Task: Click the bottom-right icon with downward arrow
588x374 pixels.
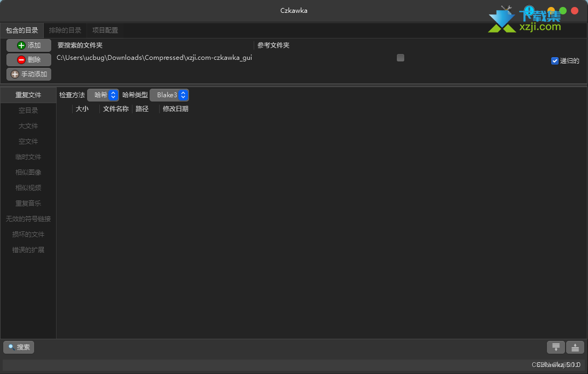Action: (x=556, y=347)
